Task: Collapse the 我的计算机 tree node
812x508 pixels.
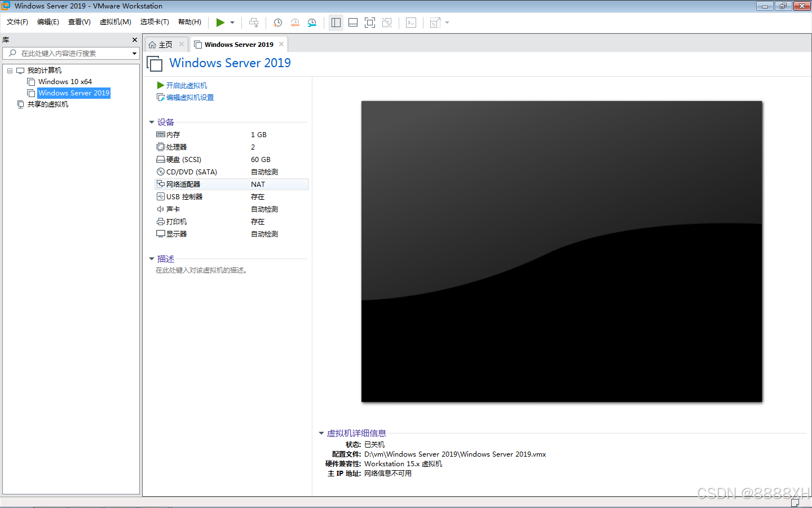Action: 10,71
